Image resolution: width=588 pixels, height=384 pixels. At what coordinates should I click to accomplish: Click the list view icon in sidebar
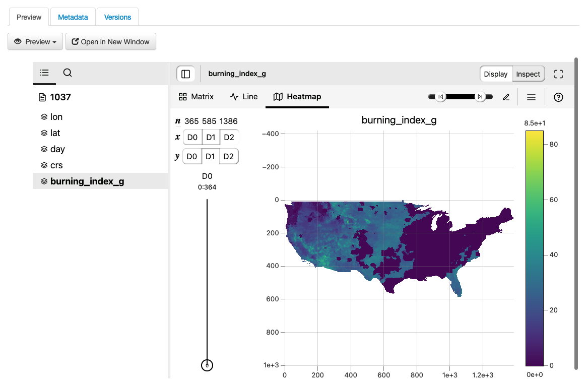(44, 73)
